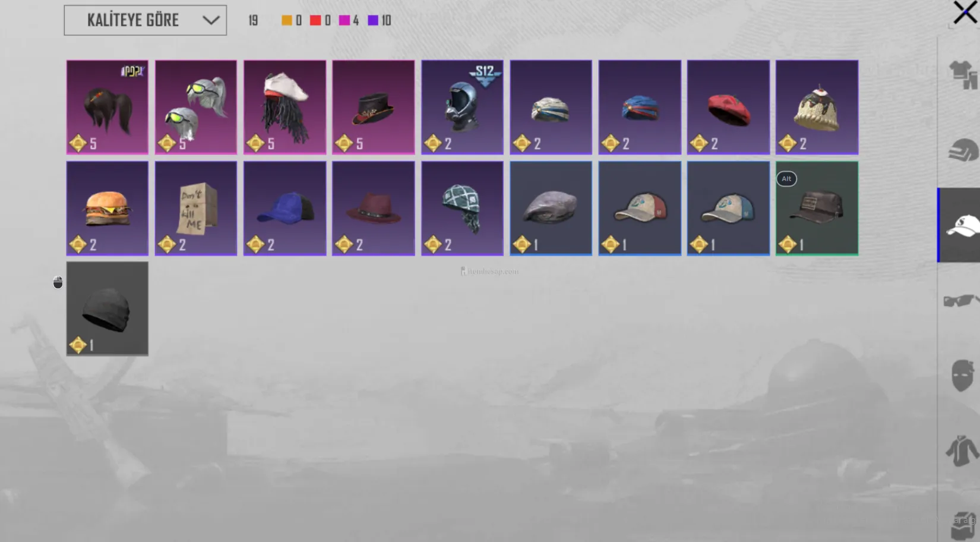
Task: Pick the silver hair with goggles item
Action: click(196, 107)
